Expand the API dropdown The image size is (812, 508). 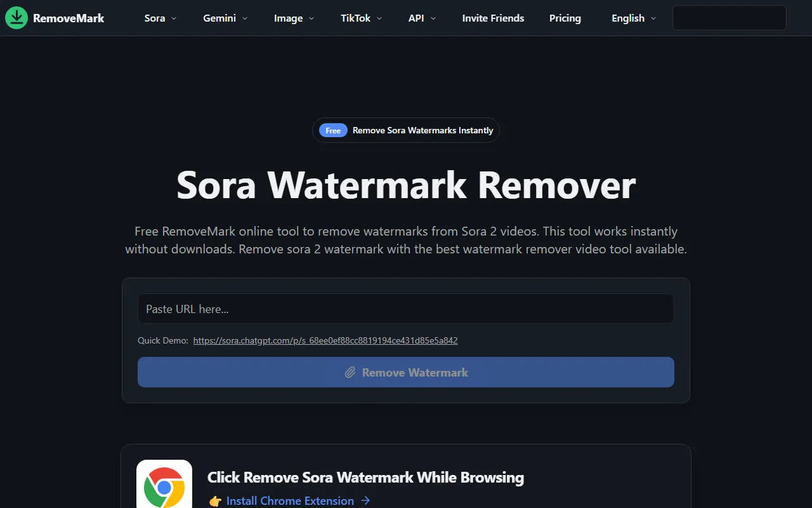tap(422, 18)
